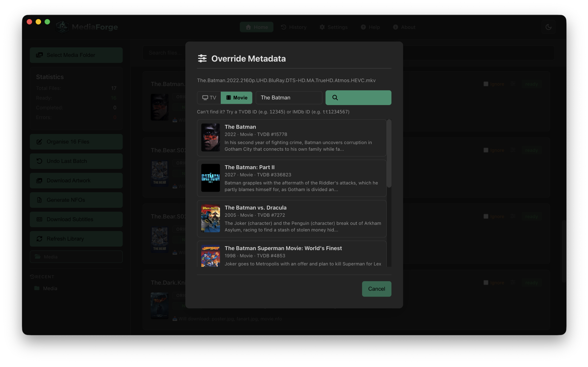This screenshot has width=588, height=367.
Task: Enable the Ignore checkbox on the top file row
Action: (x=486, y=84)
